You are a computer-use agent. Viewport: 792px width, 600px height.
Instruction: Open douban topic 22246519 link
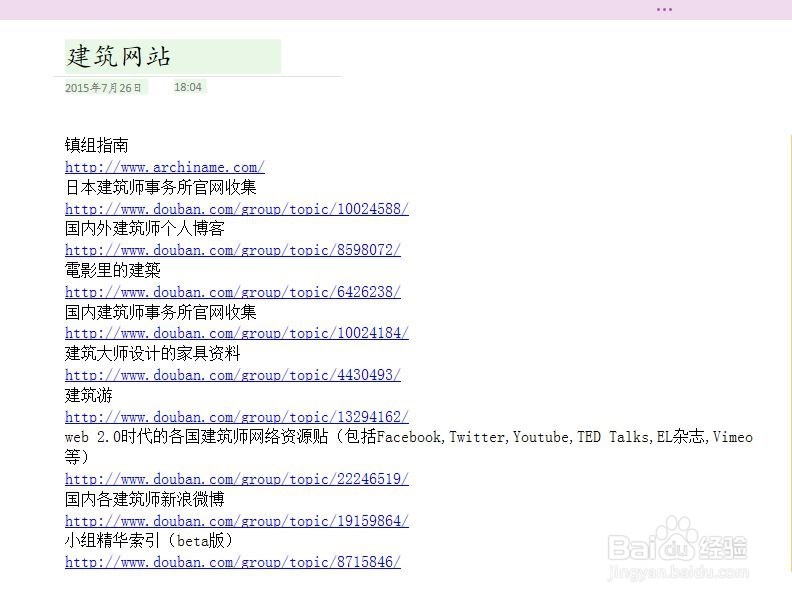[237, 479]
